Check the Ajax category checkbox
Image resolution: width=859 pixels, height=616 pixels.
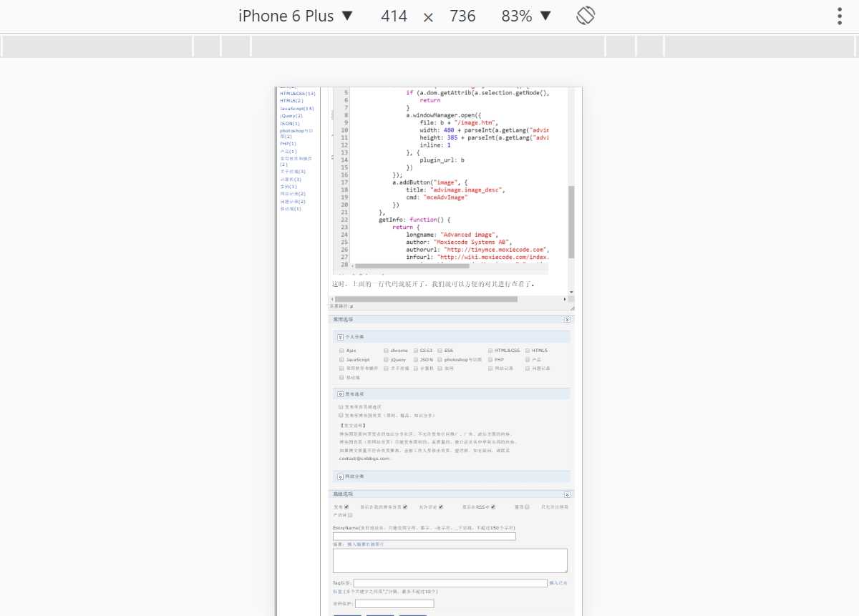(342, 351)
